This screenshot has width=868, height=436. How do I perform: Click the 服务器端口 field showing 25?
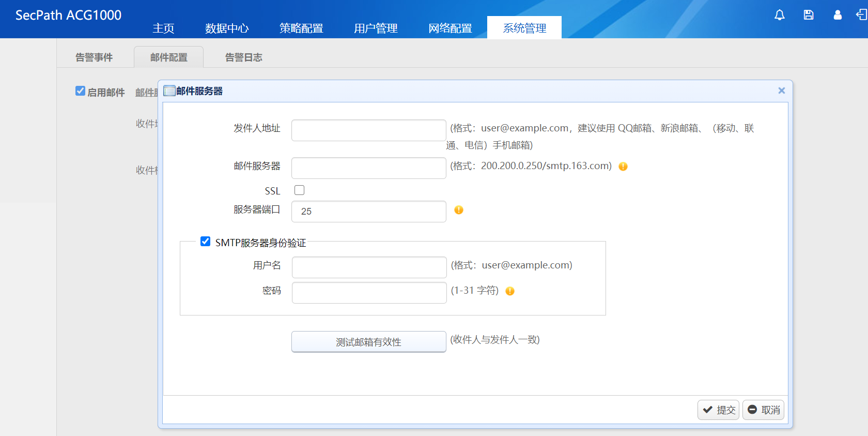pyautogui.click(x=369, y=212)
